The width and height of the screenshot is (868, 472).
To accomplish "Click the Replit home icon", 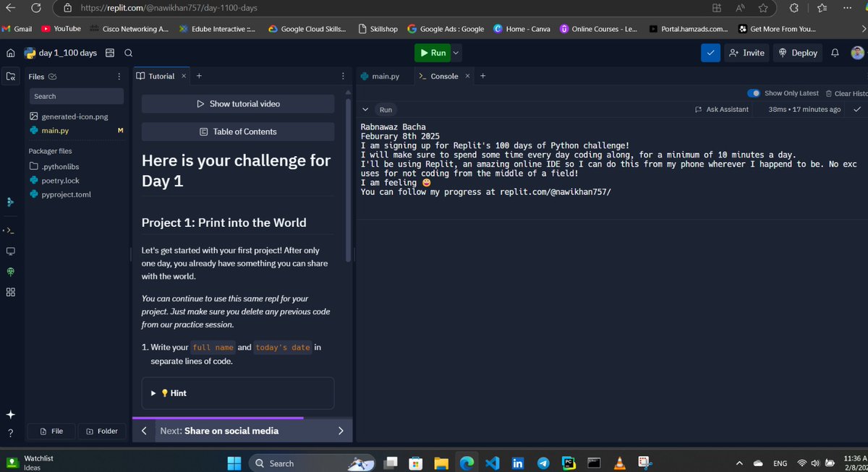I will [x=10, y=53].
